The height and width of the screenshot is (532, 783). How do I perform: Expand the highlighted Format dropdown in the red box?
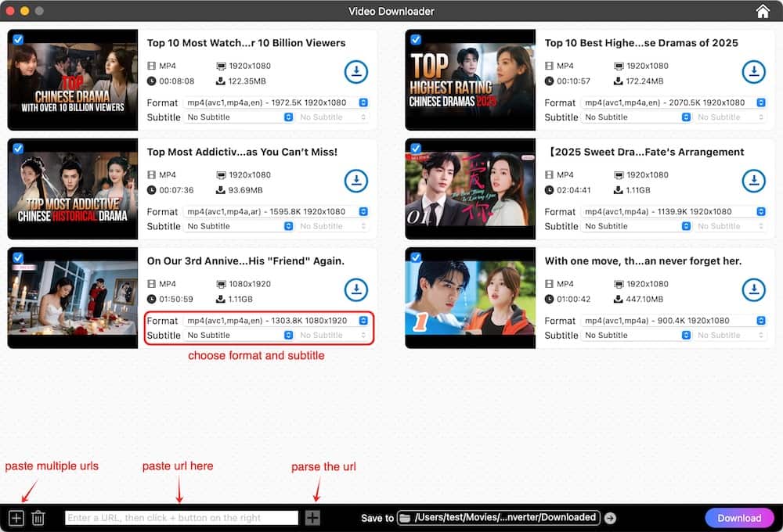click(363, 320)
